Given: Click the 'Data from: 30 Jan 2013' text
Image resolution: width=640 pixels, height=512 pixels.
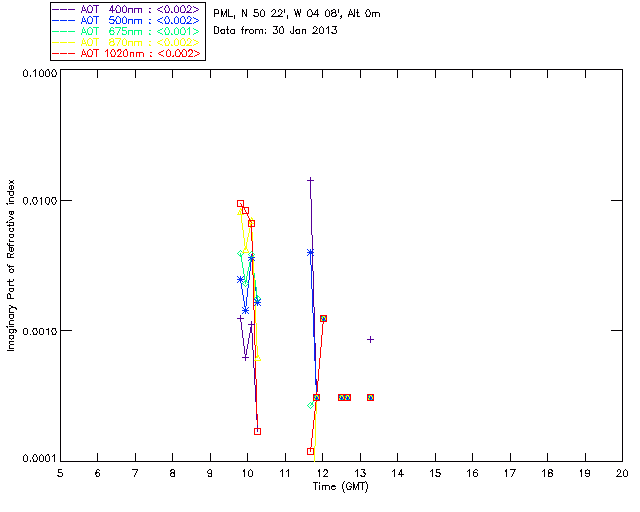Looking at the screenshot, I should tap(275, 31).
